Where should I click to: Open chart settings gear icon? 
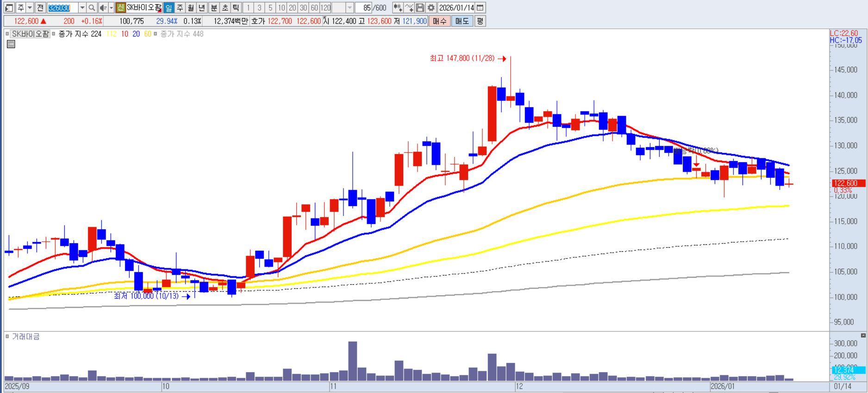point(431,8)
